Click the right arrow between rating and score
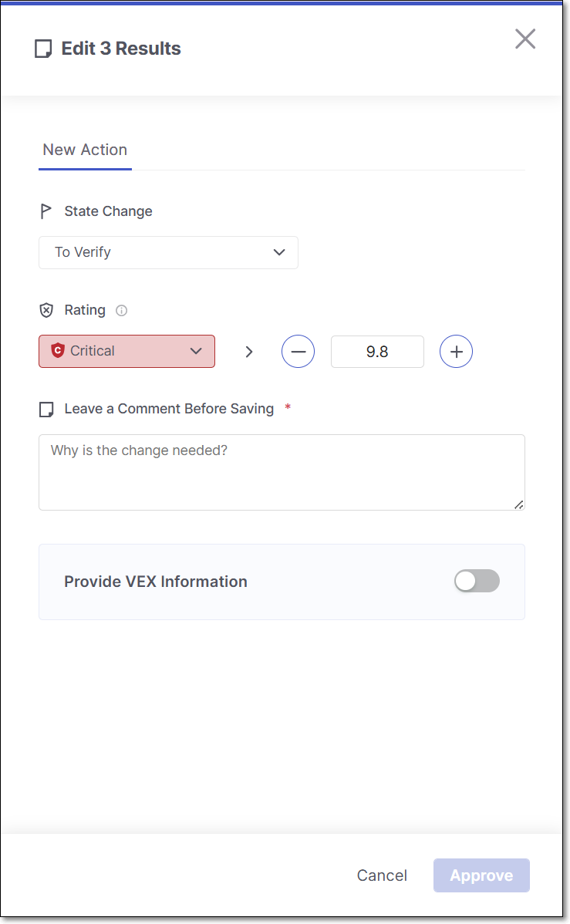570x924 pixels. 248,352
